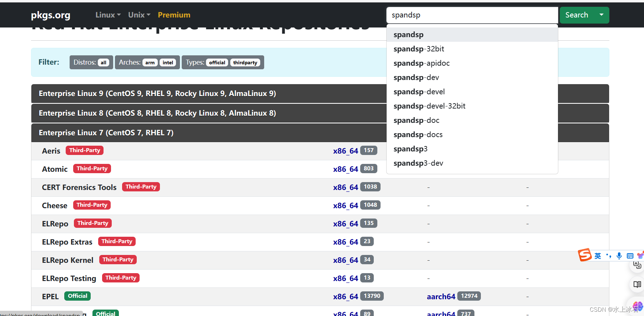The width and height of the screenshot is (644, 316).
Task: Click the reading mode book icon
Action: click(637, 285)
